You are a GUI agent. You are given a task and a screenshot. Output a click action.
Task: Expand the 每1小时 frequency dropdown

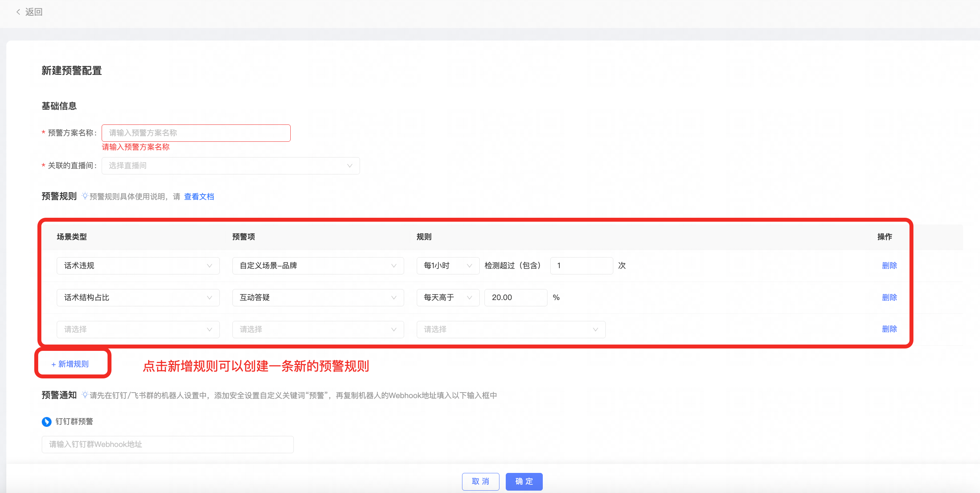point(447,266)
